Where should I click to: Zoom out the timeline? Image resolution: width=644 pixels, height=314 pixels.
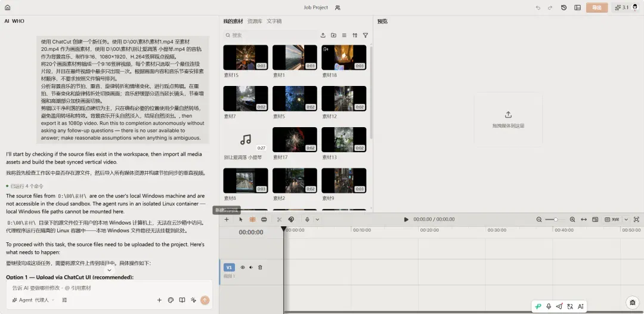click(539, 220)
